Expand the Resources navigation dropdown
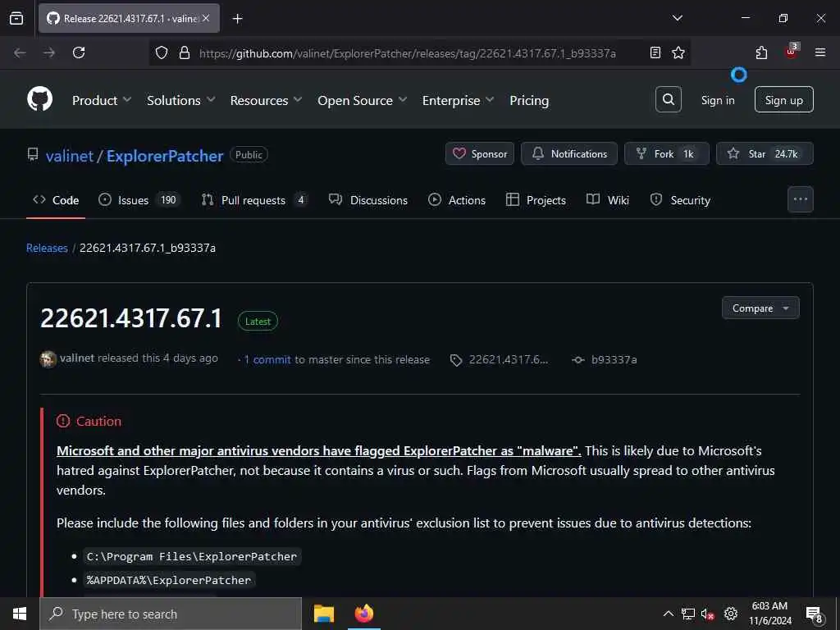 pyautogui.click(x=267, y=100)
